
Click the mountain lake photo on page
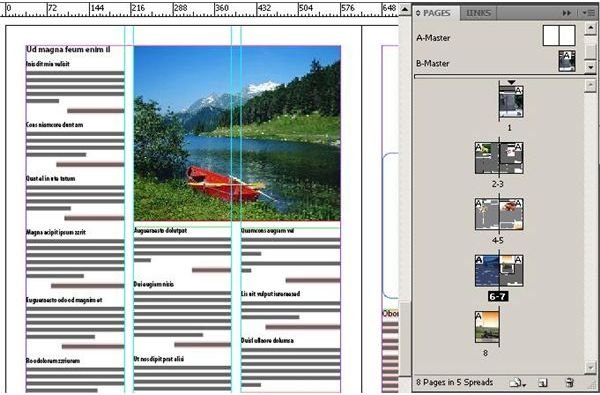click(237, 133)
